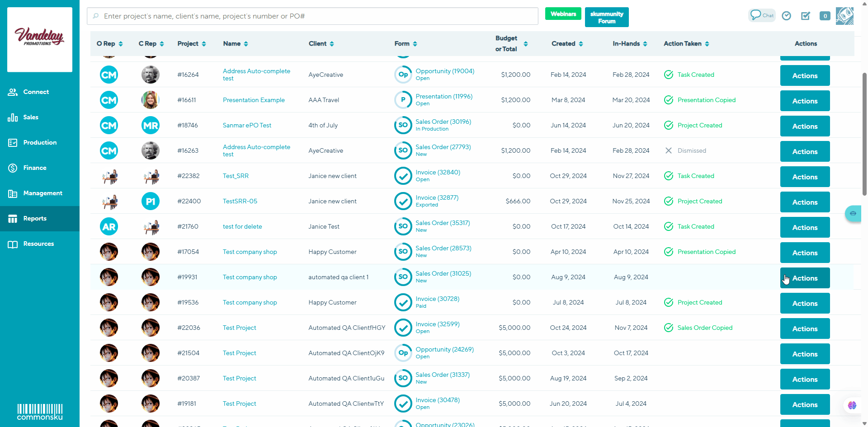The width and height of the screenshot is (868, 427).
Task: Go to Finance section in sidebar
Action: pyautogui.click(x=35, y=168)
